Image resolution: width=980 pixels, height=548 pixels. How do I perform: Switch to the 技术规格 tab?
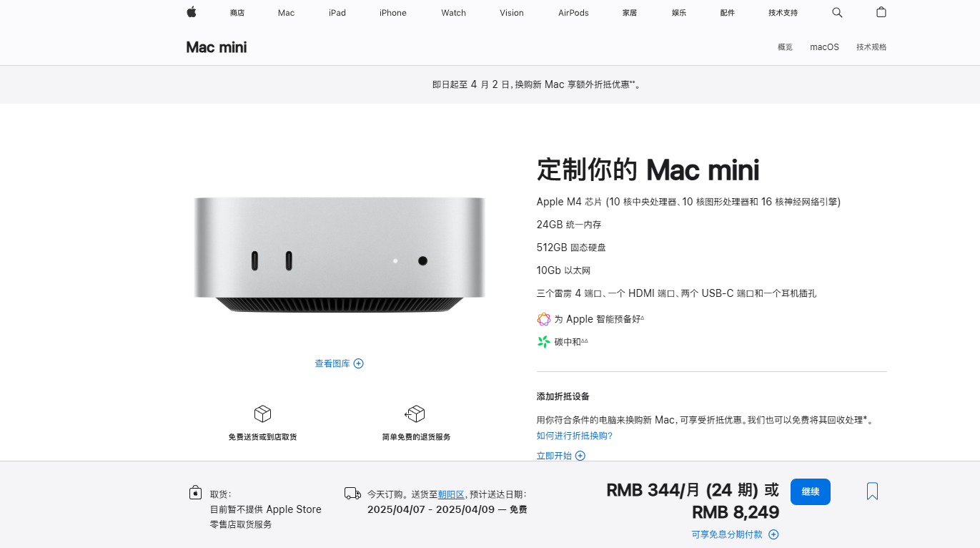pos(871,47)
